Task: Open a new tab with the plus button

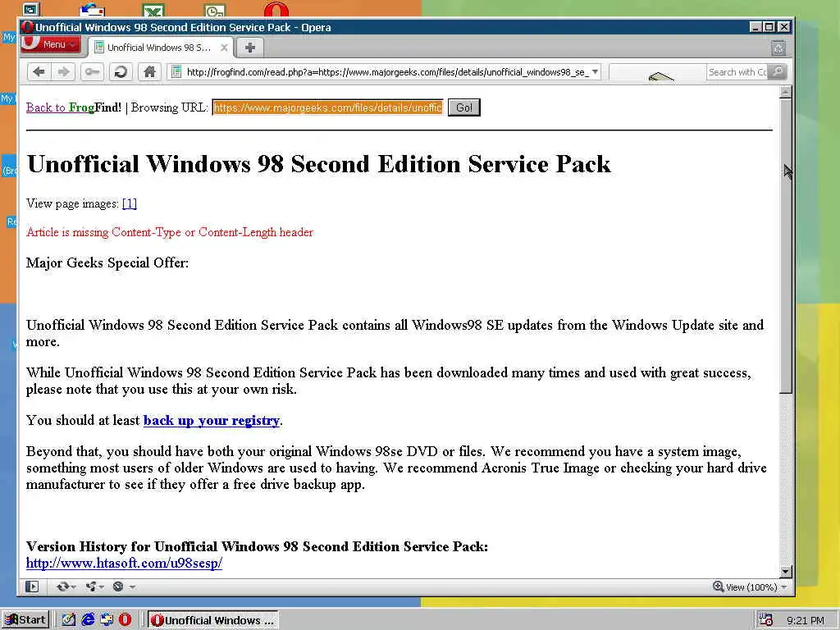Action: (249, 48)
